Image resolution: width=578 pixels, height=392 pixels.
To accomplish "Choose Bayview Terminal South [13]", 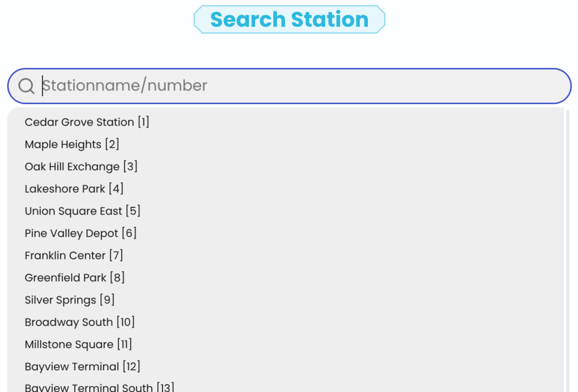I will (x=99, y=387).
